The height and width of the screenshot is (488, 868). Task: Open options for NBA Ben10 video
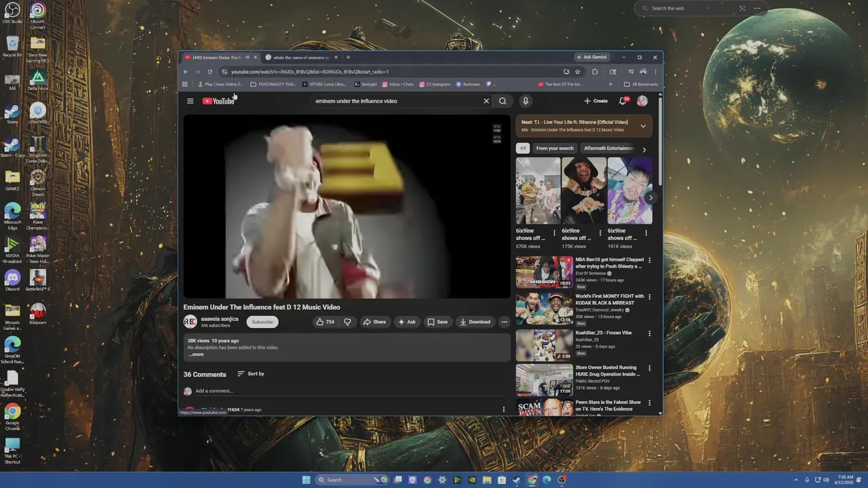click(650, 260)
